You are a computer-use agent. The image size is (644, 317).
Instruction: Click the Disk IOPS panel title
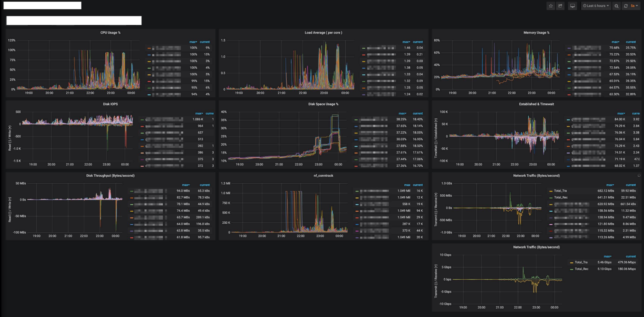pos(110,104)
